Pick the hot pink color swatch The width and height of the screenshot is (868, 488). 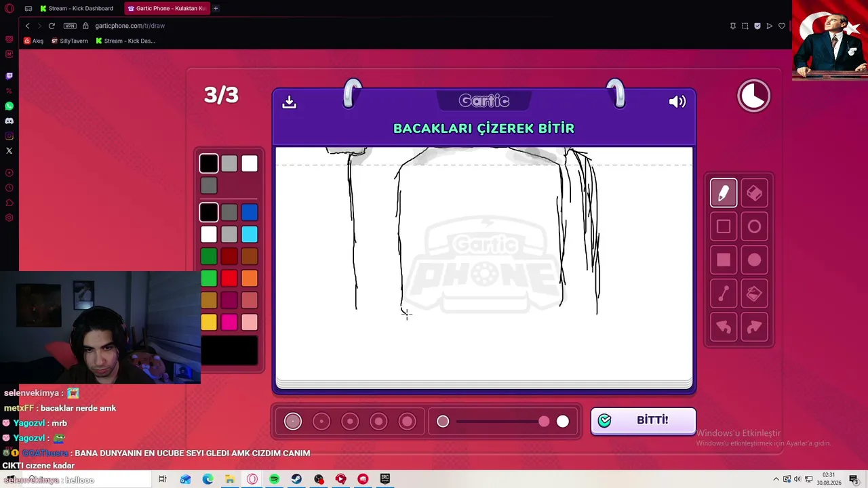229,322
